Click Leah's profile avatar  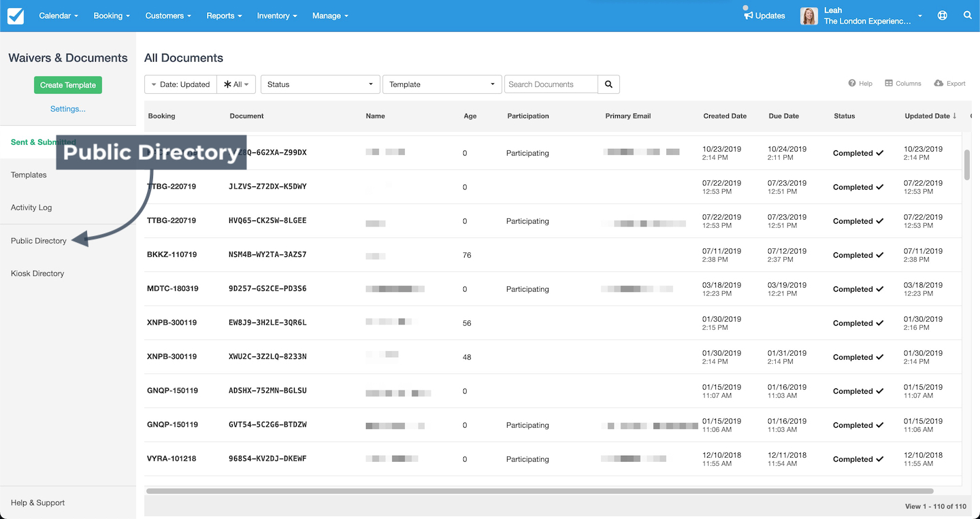point(808,16)
